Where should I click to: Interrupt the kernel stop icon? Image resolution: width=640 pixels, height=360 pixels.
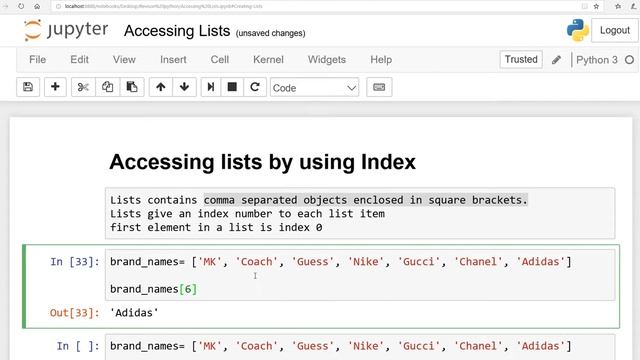[232, 87]
